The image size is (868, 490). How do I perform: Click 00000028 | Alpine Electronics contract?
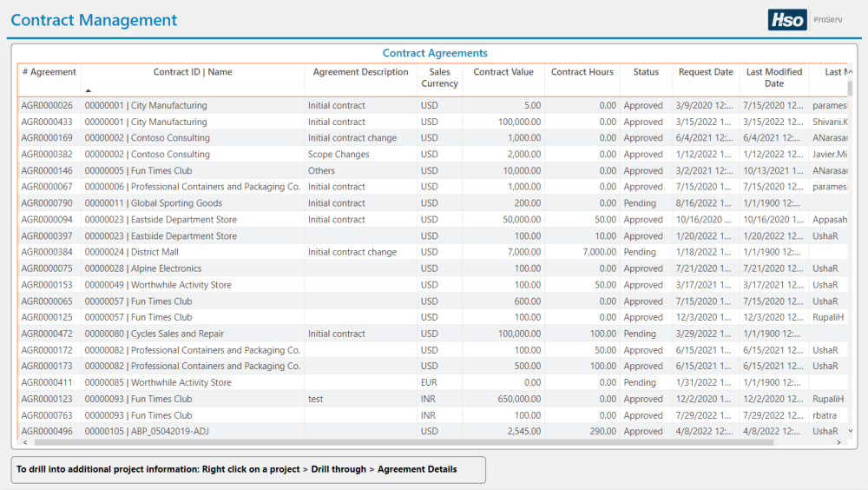point(143,268)
